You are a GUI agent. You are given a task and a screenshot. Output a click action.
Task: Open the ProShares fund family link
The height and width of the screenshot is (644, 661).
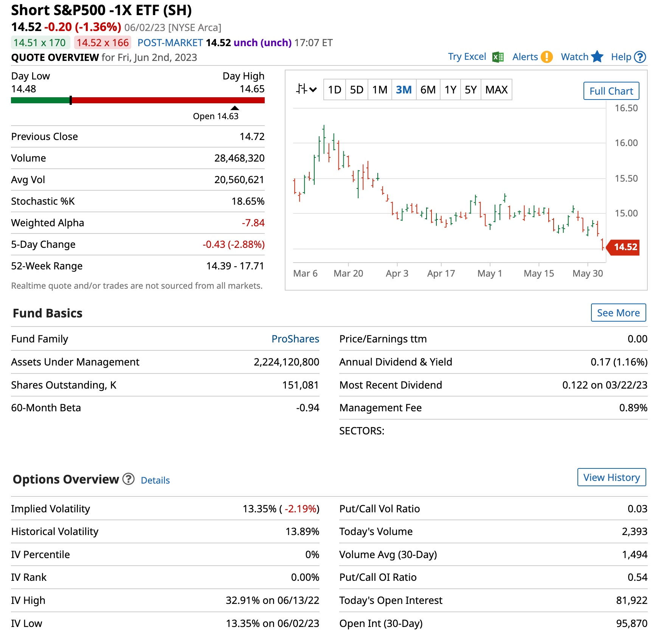pyautogui.click(x=295, y=339)
